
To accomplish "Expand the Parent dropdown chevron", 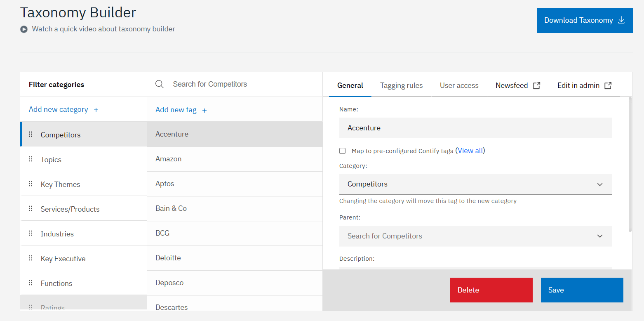I will pyautogui.click(x=600, y=236).
